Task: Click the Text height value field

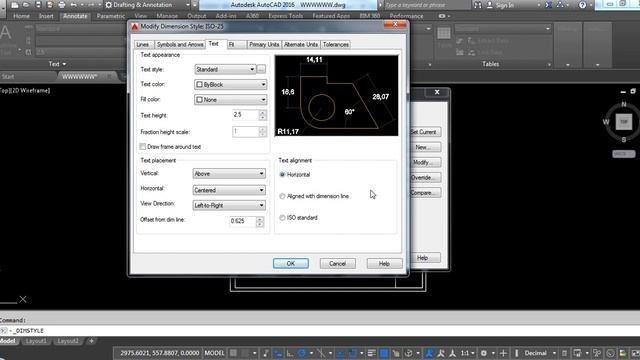Action: [246, 115]
